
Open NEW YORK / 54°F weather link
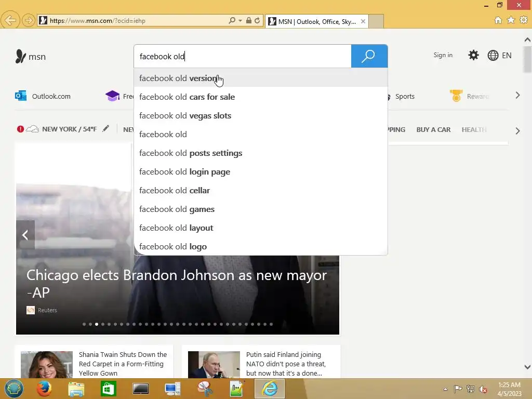point(69,129)
